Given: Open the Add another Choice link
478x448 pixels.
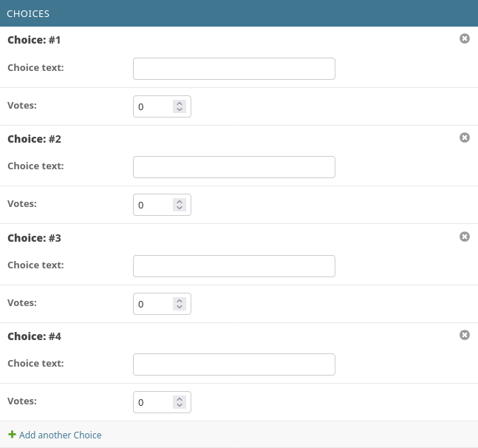Looking at the screenshot, I should tap(60, 435).
